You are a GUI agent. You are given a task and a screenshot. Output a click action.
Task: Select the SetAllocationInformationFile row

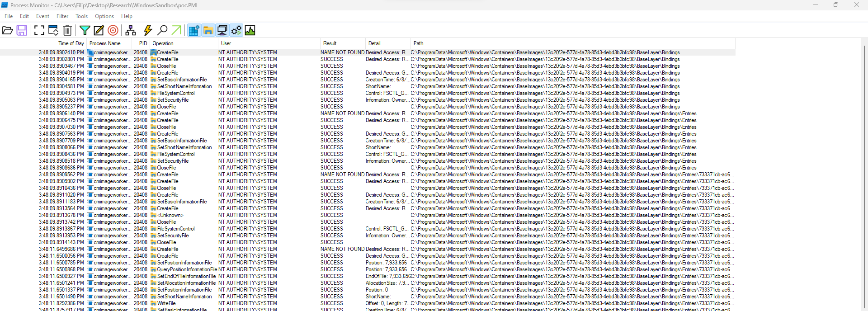point(368,283)
